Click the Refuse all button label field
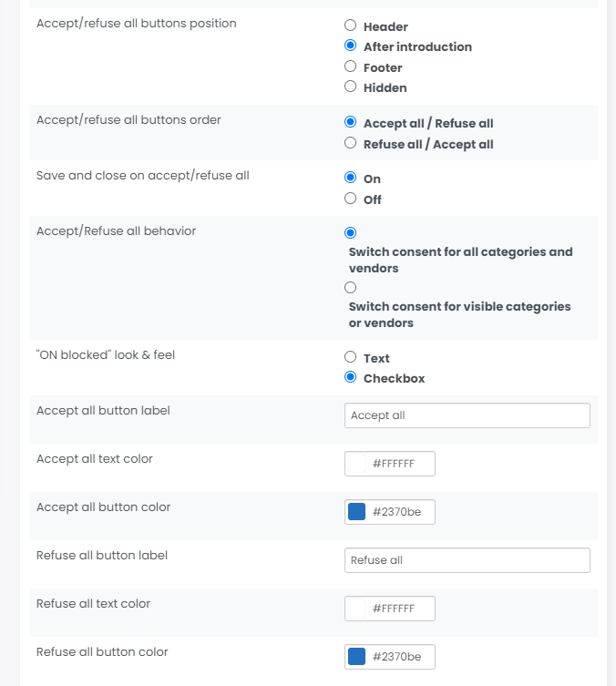 [x=467, y=560]
